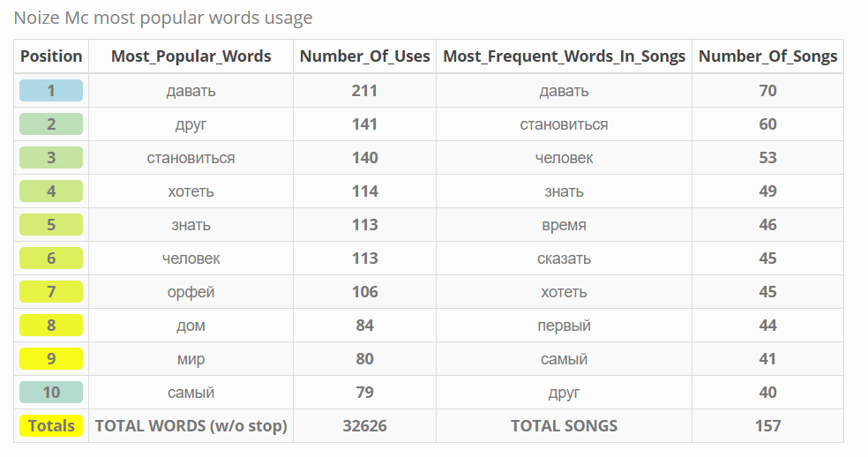Select the 157 total songs value
The image size is (868, 457).
pos(767,426)
